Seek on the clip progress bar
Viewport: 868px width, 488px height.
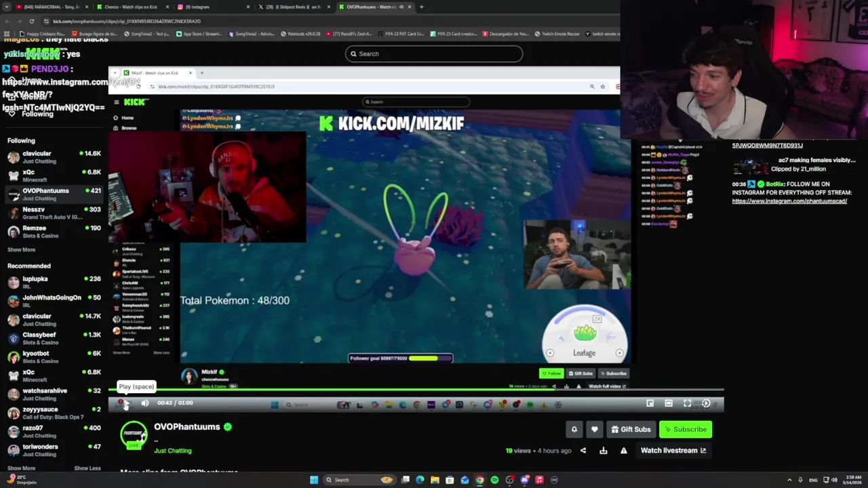[416, 390]
